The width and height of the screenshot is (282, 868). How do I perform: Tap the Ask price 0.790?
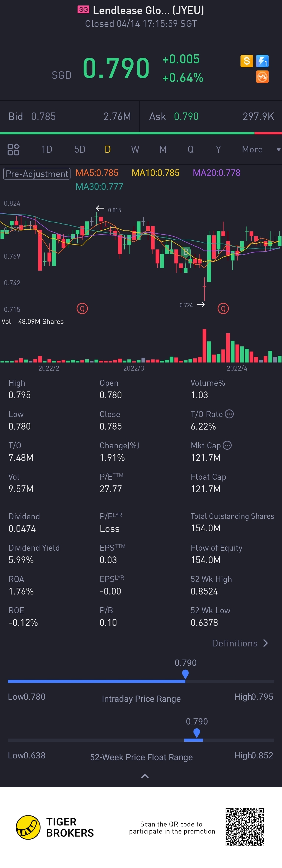coord(186,117)
